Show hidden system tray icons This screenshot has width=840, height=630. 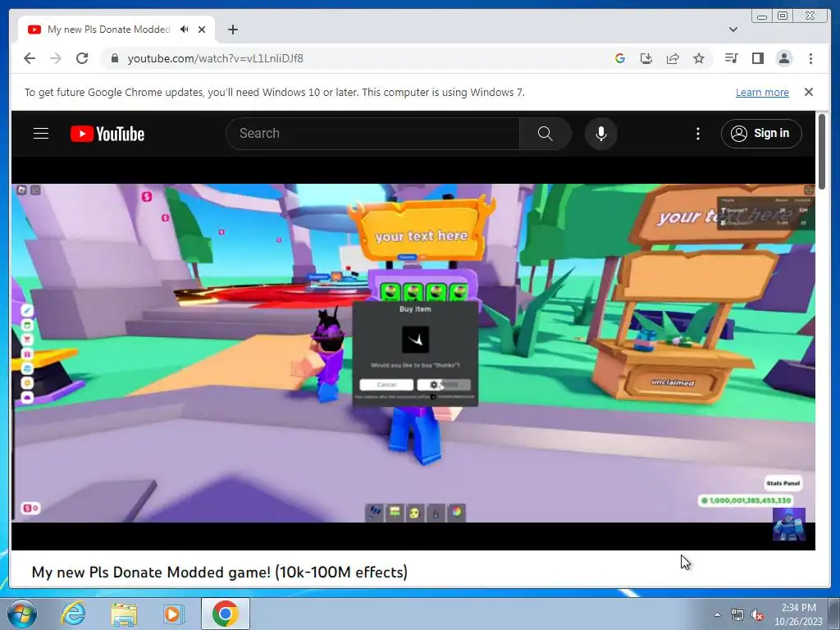717,614
